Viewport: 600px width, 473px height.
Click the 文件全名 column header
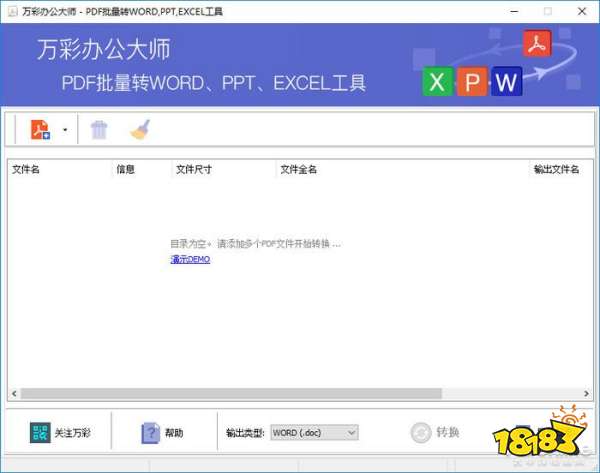298,169
